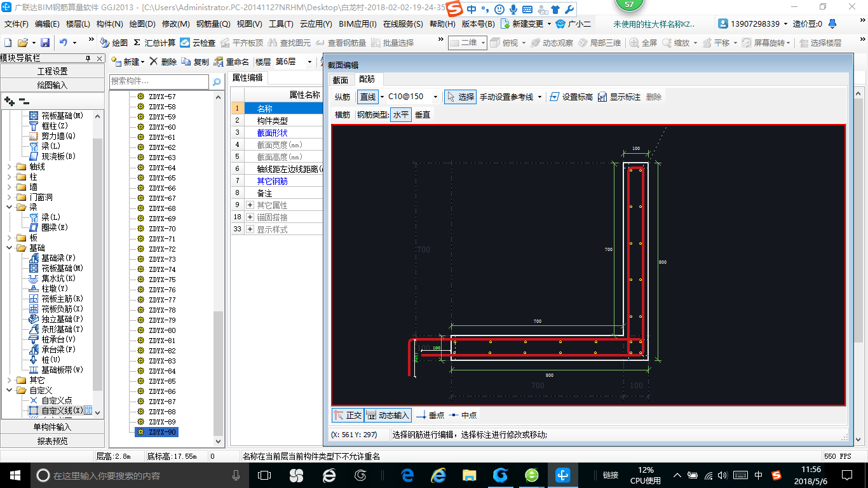Expand the 墙 folder
This screenshot has height=488, width=868.
pyautogui.click(x=9, y=187)
